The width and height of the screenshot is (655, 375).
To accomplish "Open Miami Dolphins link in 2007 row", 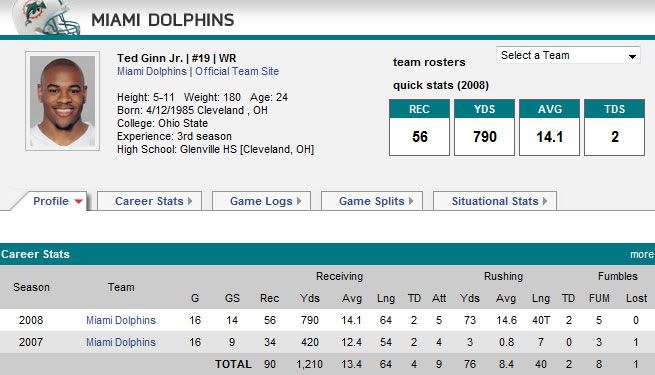I will [x=121, y=342].
